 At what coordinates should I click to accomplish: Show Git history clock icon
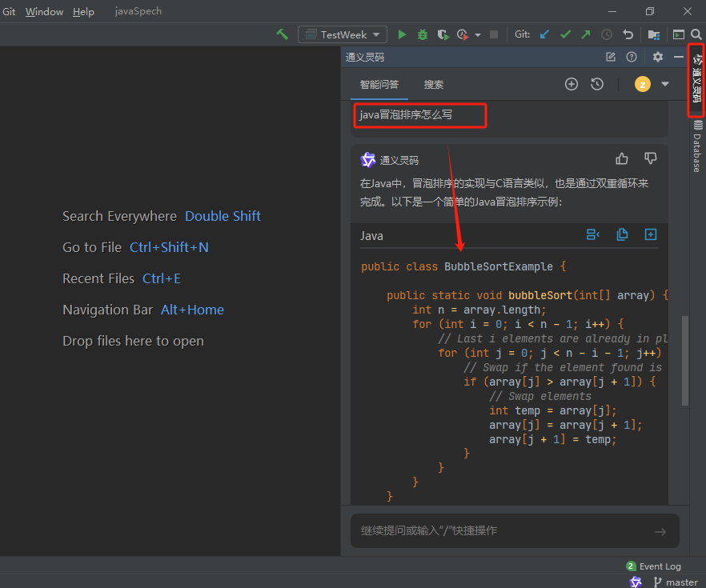(x=607, y=34)
